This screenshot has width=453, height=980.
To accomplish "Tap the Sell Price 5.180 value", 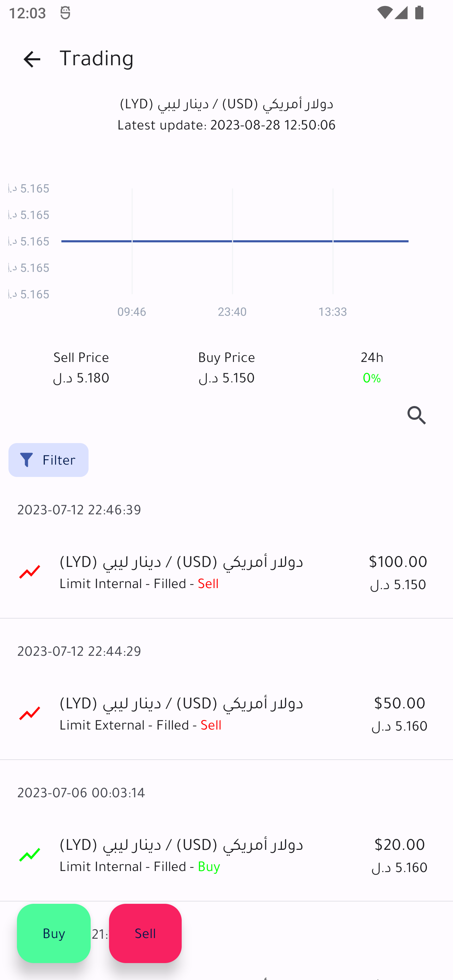I will (81, 378).
